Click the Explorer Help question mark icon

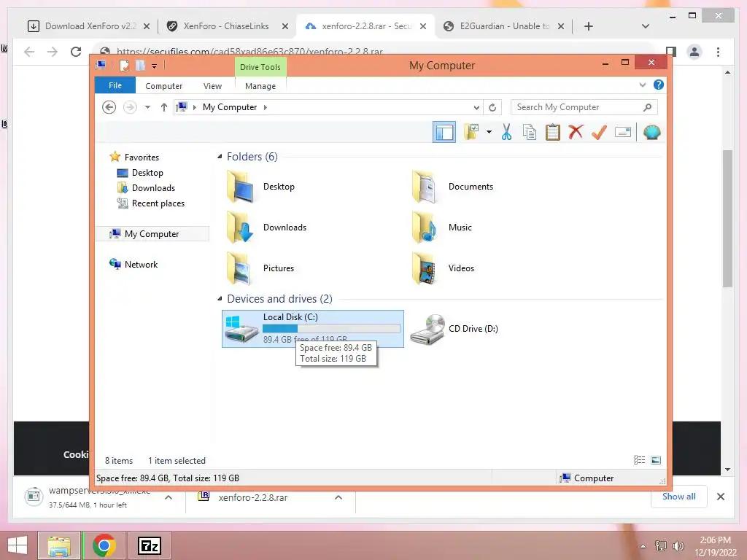point(659,85)
